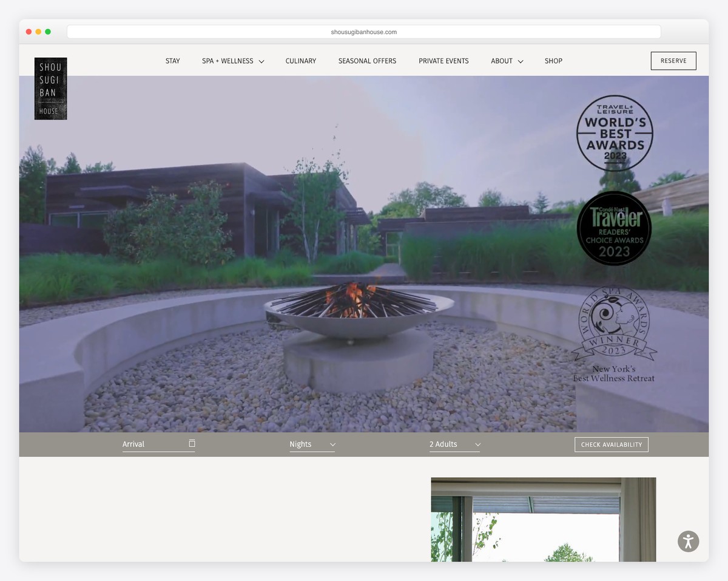Image resolution: width=728 pixels, height=581 pixels.
Task: Click the Travel + Leisure World's Best Awards badge
Action: 614,132
